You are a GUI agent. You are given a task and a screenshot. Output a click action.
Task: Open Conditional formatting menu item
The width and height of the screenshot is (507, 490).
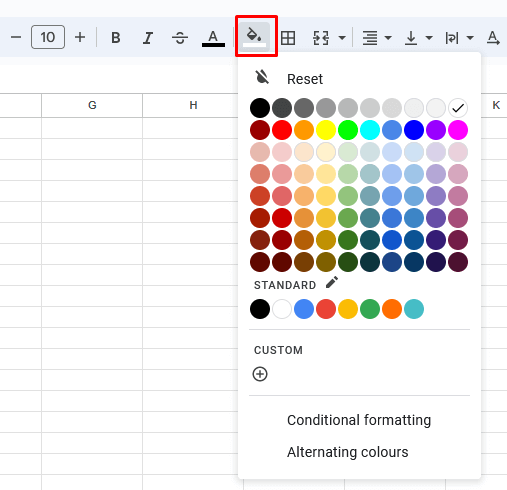[359, 420]
